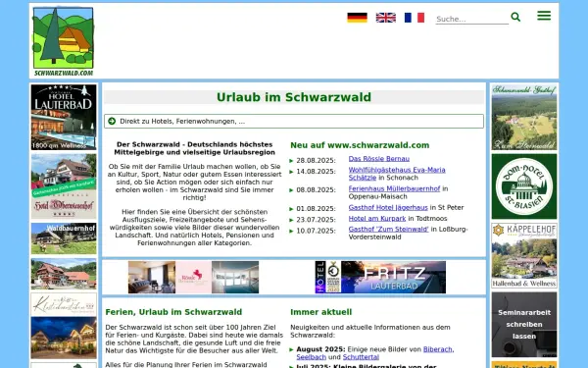Open the farmhouse photo banner below Waldbauernhof

click(x=64, y=274)
